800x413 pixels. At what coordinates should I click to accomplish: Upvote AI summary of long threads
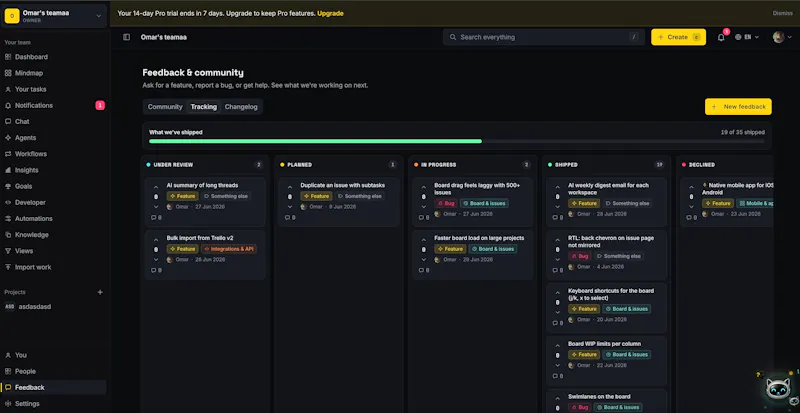point(156,187)
